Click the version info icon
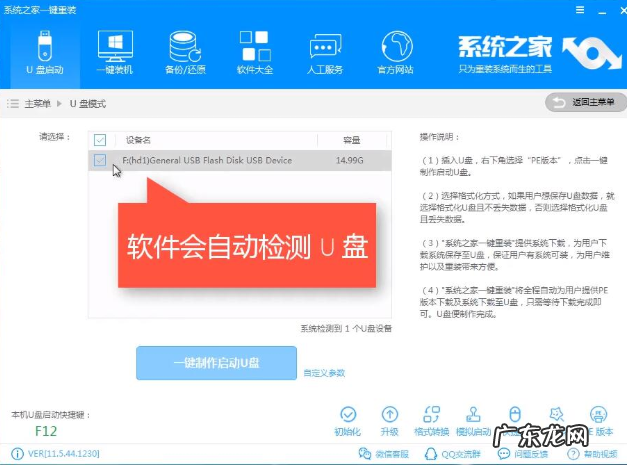 coord(17,454)
